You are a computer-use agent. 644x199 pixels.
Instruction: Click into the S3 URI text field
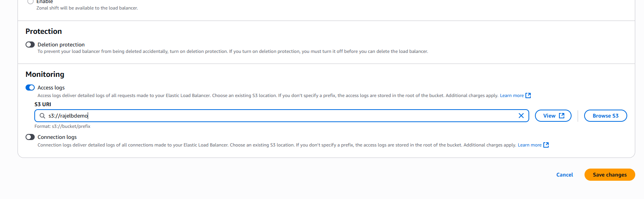pyautogui.click(x=267, y=116)
